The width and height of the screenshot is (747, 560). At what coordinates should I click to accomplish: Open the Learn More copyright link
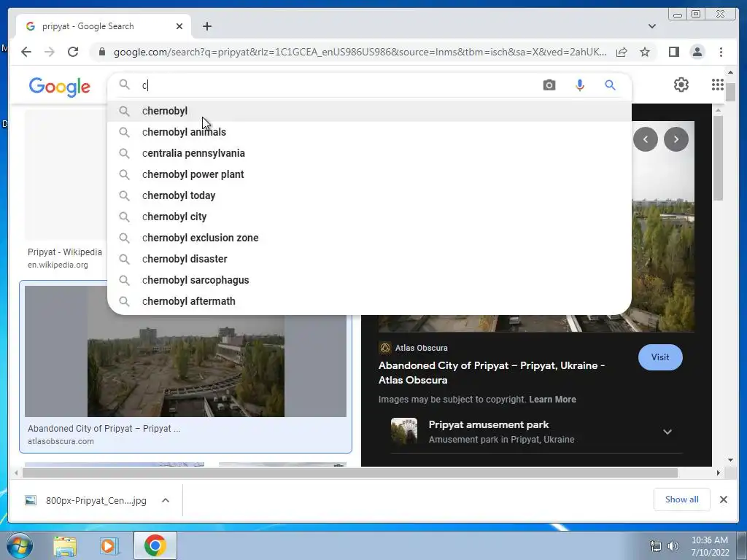[552, 400]
